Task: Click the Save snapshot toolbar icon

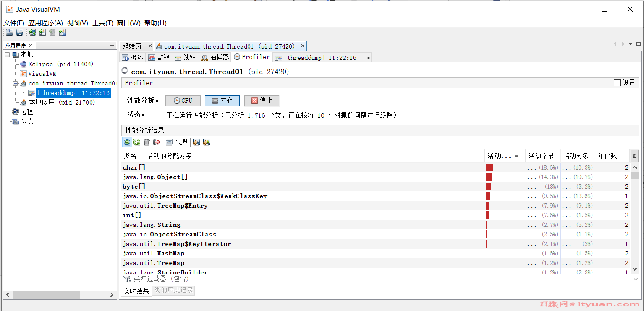Action: [19, 33]
